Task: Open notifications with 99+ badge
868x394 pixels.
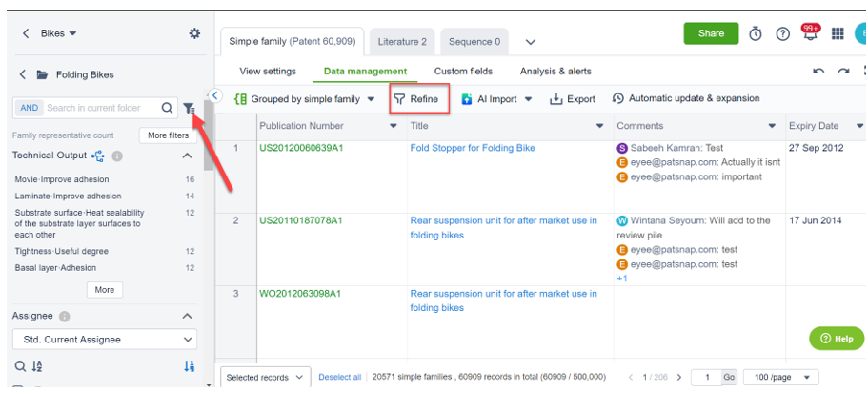Action: pyautogui.click(x=810, y=33)
